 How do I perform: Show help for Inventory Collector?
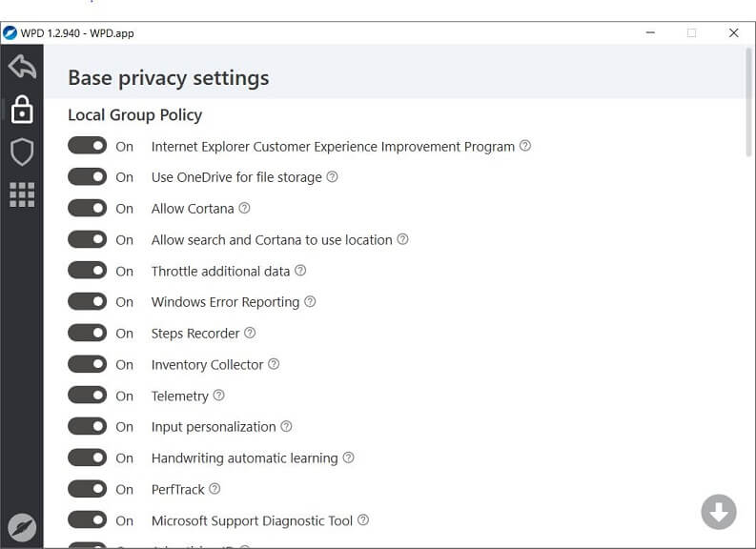pos(274,364)
